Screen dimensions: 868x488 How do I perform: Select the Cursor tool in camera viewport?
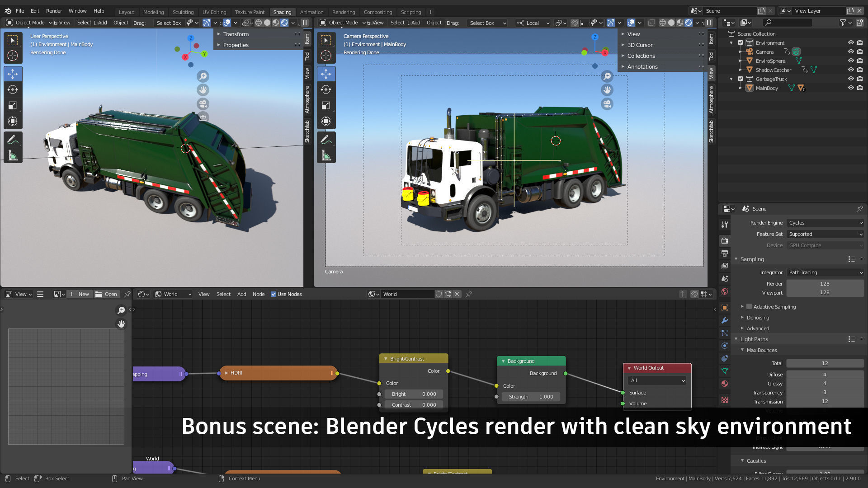(326, 56)
